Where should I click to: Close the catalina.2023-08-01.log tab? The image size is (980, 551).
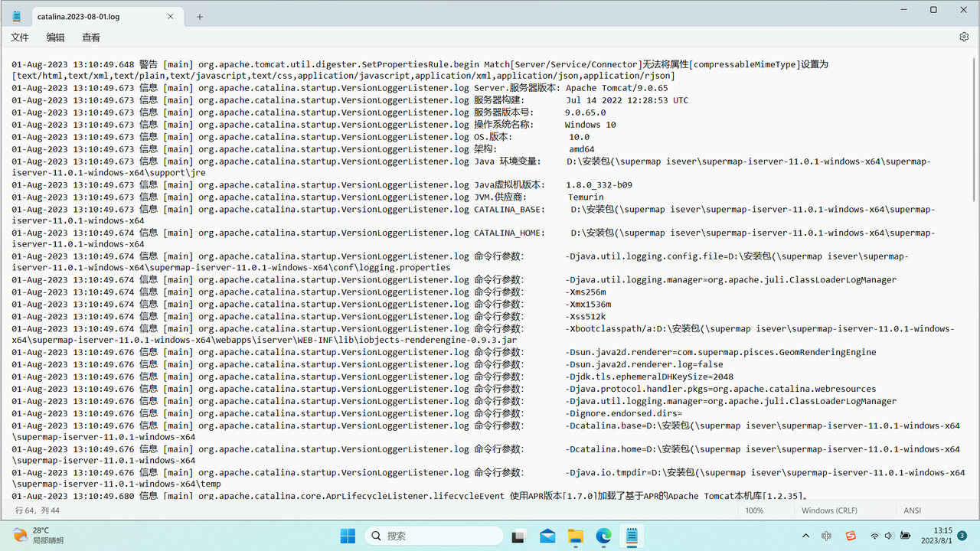(171, 16)
